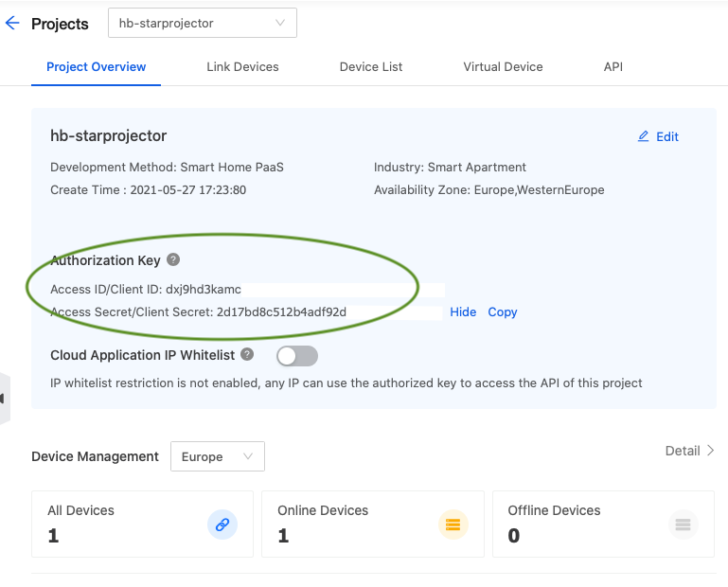Screen dimensions: 728x587
Task: Open the Europe region dropdown
Action: (218, 456)
